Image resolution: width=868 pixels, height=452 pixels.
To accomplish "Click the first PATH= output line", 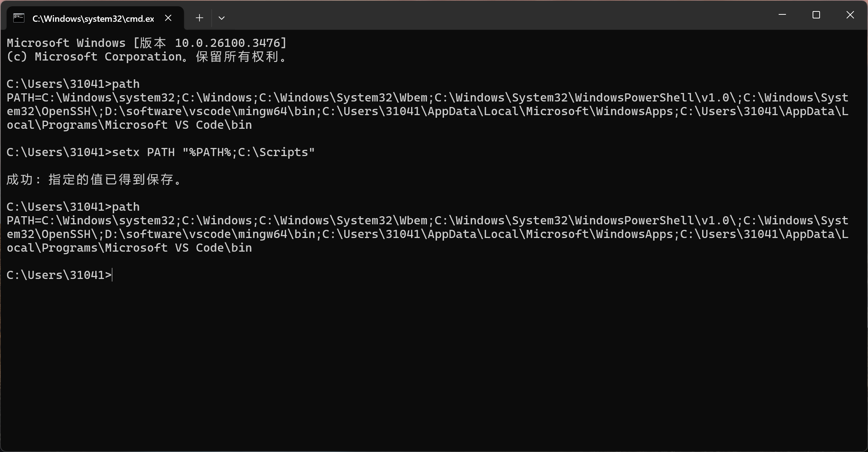I will click(427, 98).
